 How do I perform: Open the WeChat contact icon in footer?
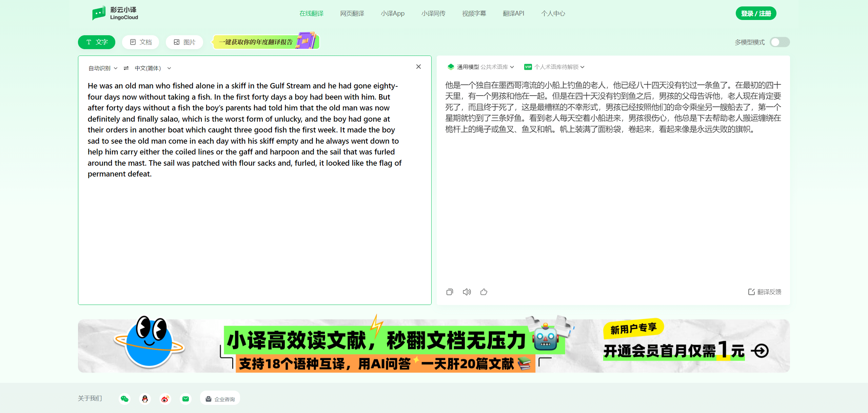pyautogui.click(x=124, y=399)
